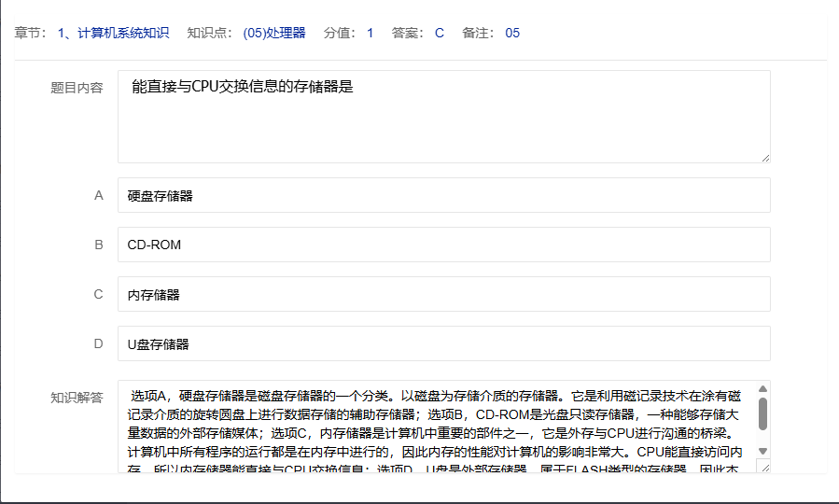Click the question text area resize handle

point(765,158)
